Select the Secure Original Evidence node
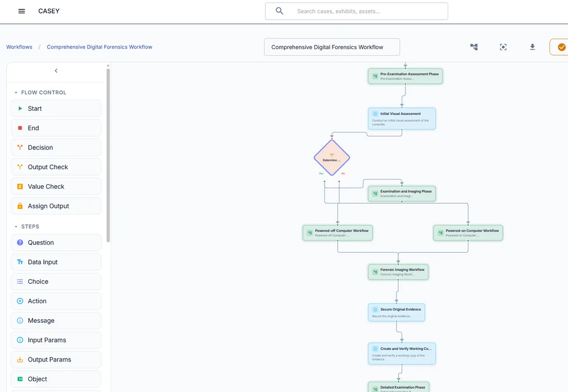 pyautogui.click(x=396, y=313)
